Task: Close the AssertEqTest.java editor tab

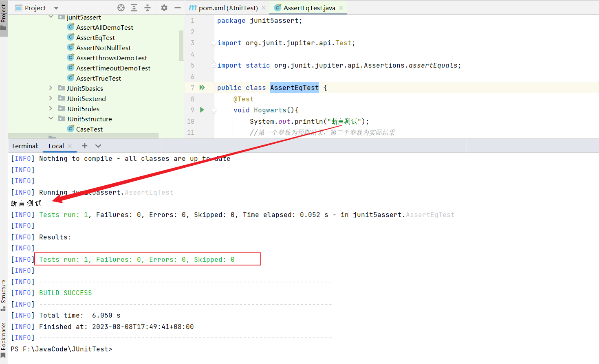Action: coord(341,8)
